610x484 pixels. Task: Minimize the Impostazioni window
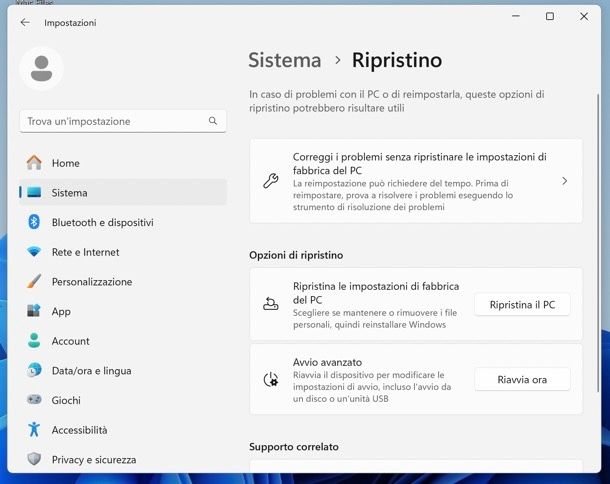(516, 16)
